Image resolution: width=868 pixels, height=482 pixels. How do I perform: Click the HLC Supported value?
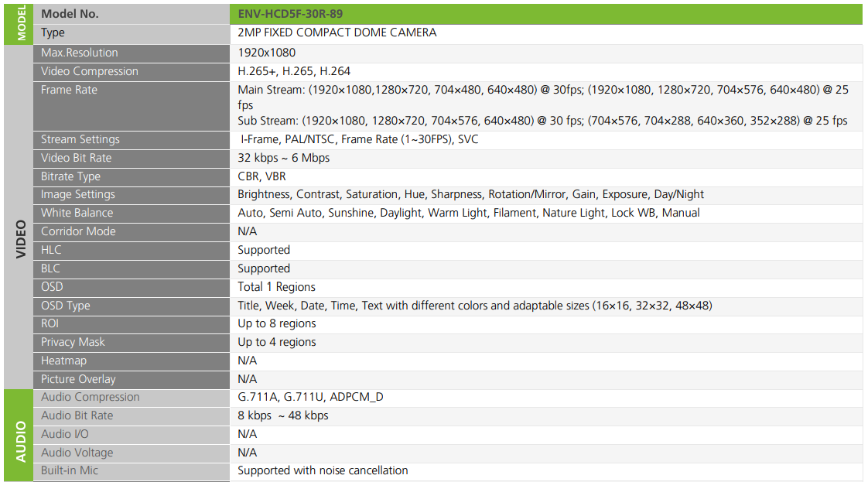pos(264,250)
